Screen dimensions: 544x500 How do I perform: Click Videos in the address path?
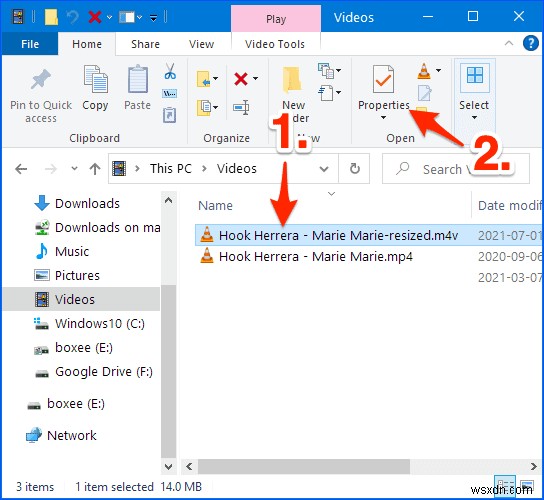click(237, 169)
